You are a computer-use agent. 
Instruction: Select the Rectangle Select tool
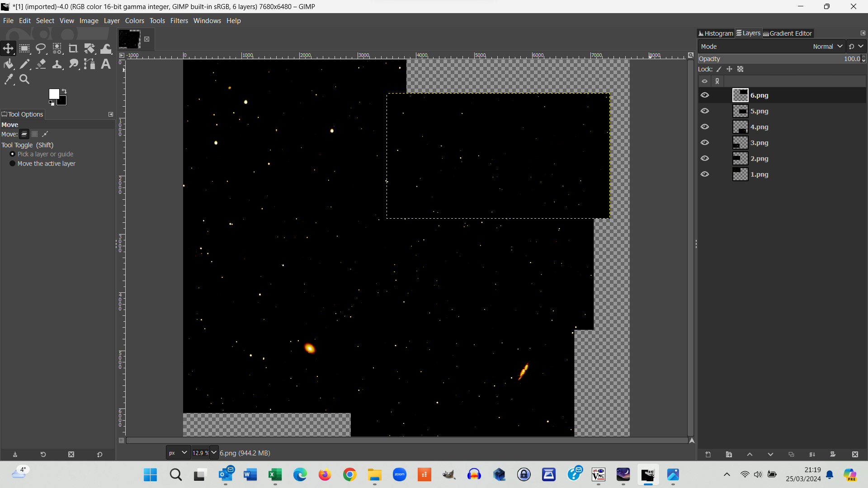tap(24, 48)
